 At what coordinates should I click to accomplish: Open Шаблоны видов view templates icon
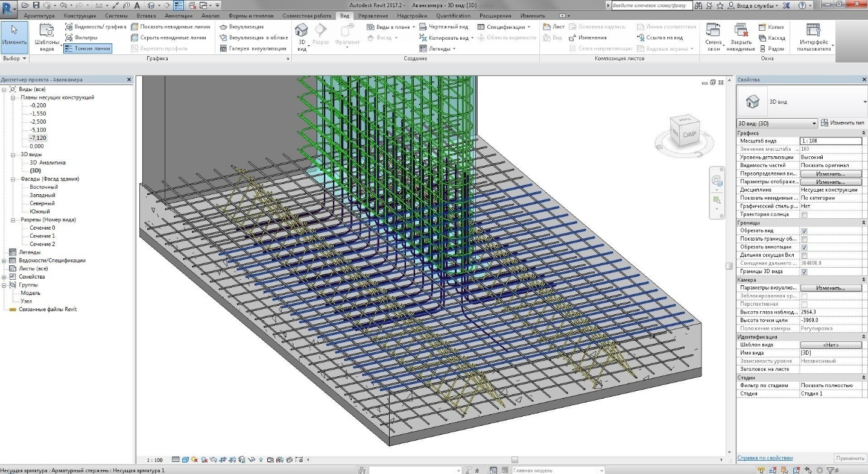47,31
